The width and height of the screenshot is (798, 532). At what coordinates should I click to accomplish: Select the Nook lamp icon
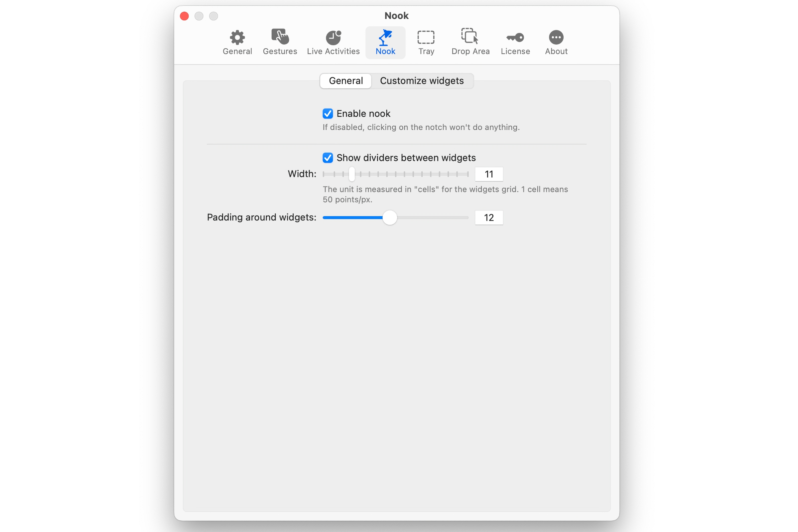[x=385, y=38]
